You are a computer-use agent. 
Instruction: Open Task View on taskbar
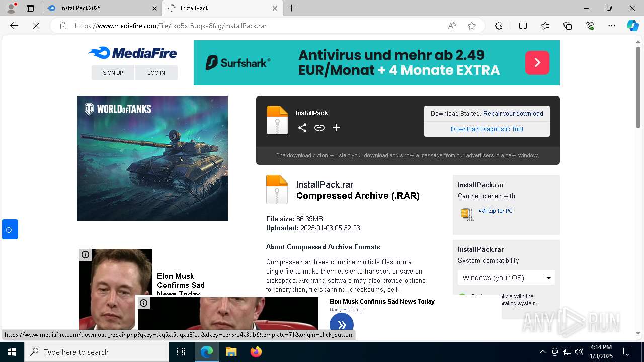pyautogui.click(x=181, y=352)
